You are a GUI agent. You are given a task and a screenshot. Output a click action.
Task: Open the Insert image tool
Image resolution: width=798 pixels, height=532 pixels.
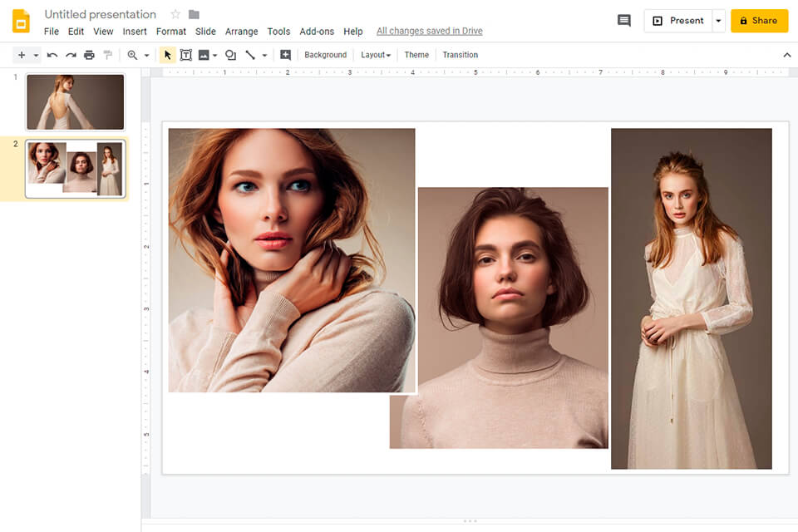(205, 54)
